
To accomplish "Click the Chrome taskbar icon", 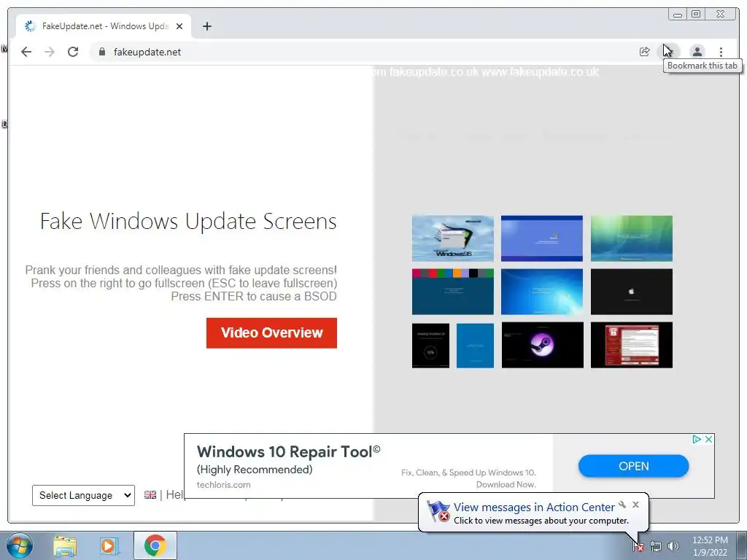I will 155,545.
